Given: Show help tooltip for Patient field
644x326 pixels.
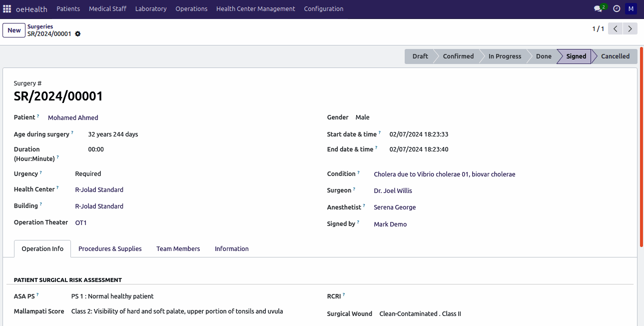Looking at the screenshot, I should point(38,116).
